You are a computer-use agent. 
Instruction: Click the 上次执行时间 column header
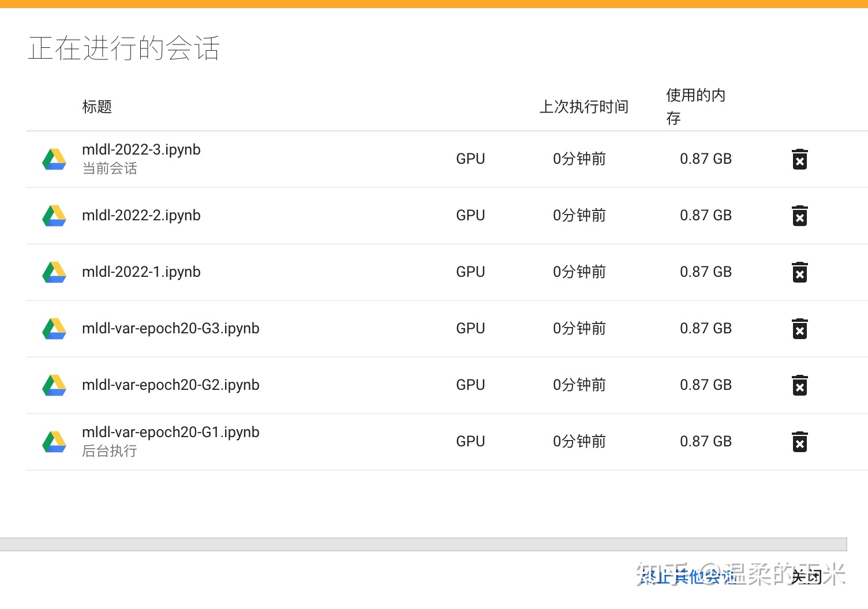[x=584, y=107]
